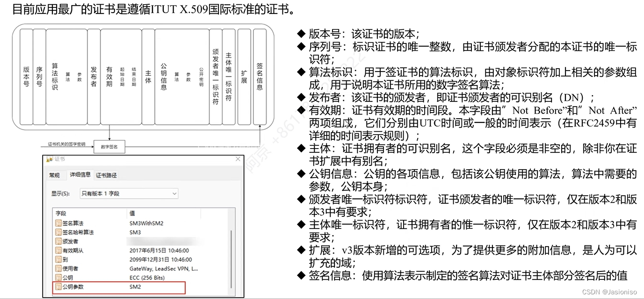This screenshot has width=644, height=299.
Task: Click the 数字签名 box in diagram
Action: (109, 147)
